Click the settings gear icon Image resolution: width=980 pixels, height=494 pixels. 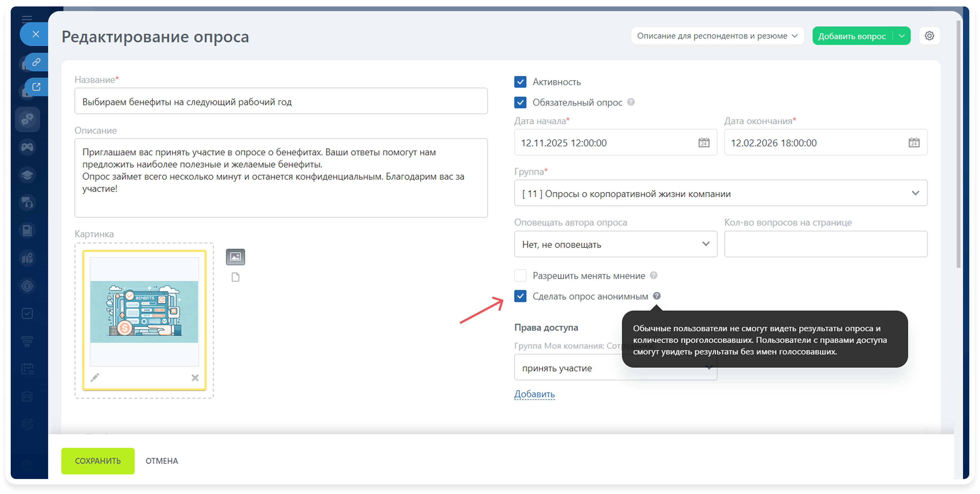929,36
